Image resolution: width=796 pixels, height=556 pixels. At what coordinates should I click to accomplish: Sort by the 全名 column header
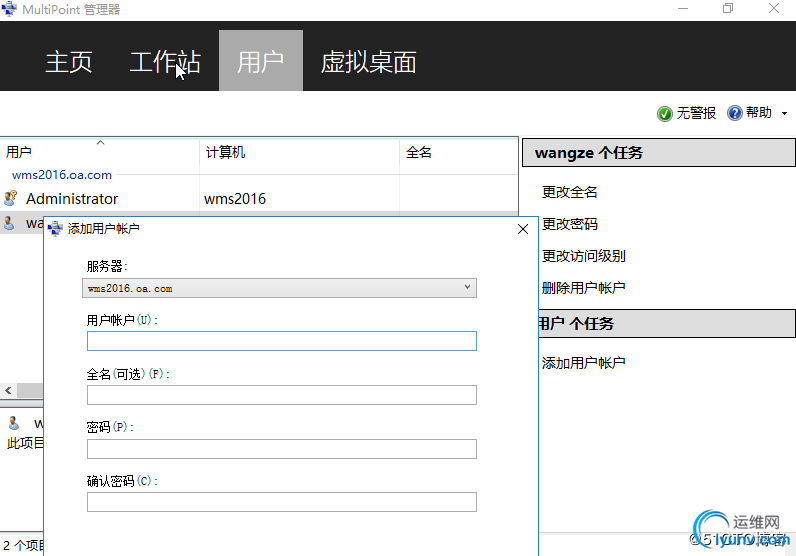pyautogui.click(x=459, y=152)
